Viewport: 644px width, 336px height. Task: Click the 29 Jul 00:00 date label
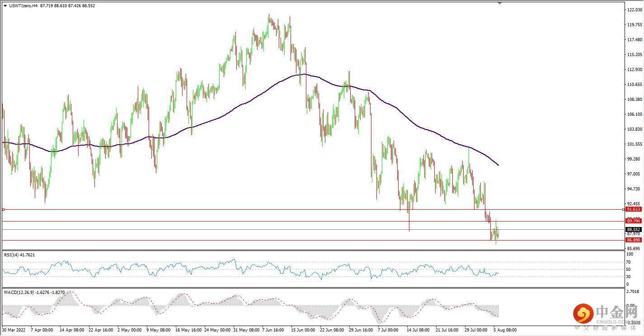click(x=476, y=330)
